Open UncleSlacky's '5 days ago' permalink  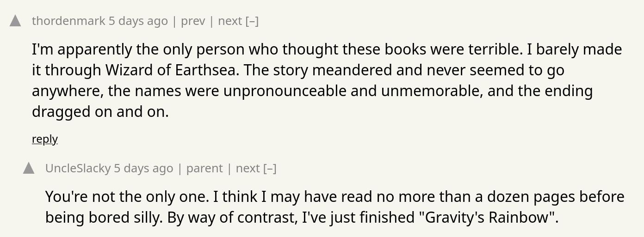coord(143,168)
